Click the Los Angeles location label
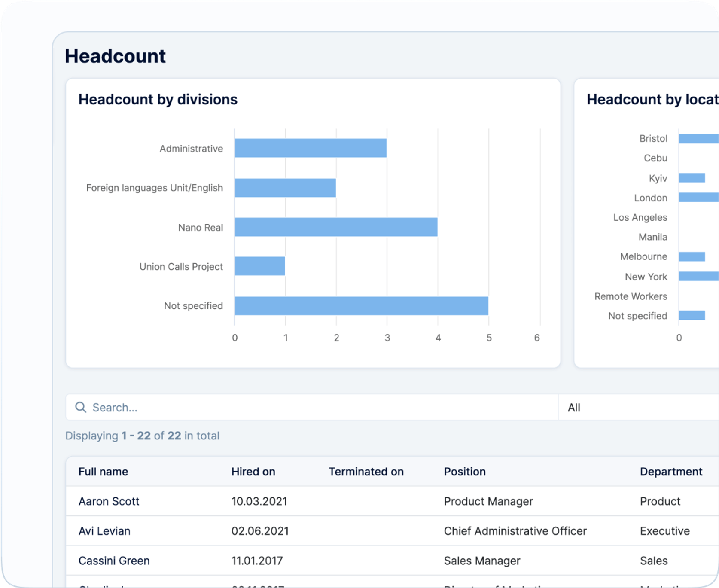Screen dimensions: 719x588 pyautogui.click(x=640, y=217)
